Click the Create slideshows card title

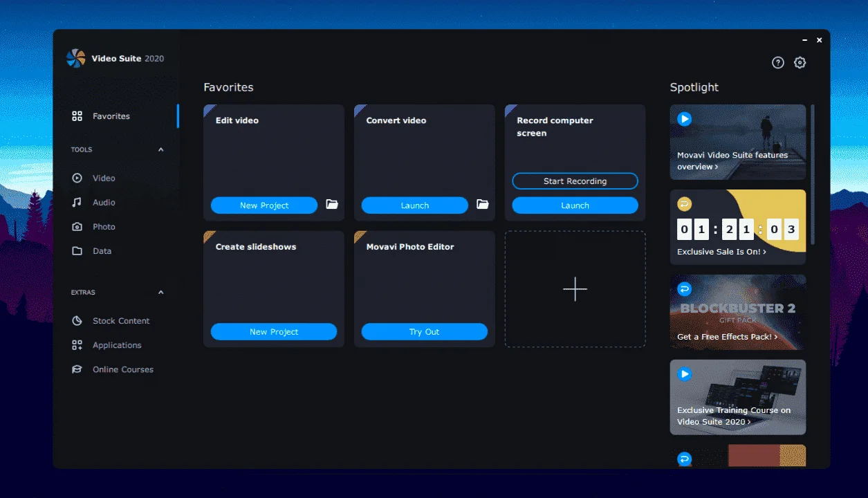pos(256,247)
